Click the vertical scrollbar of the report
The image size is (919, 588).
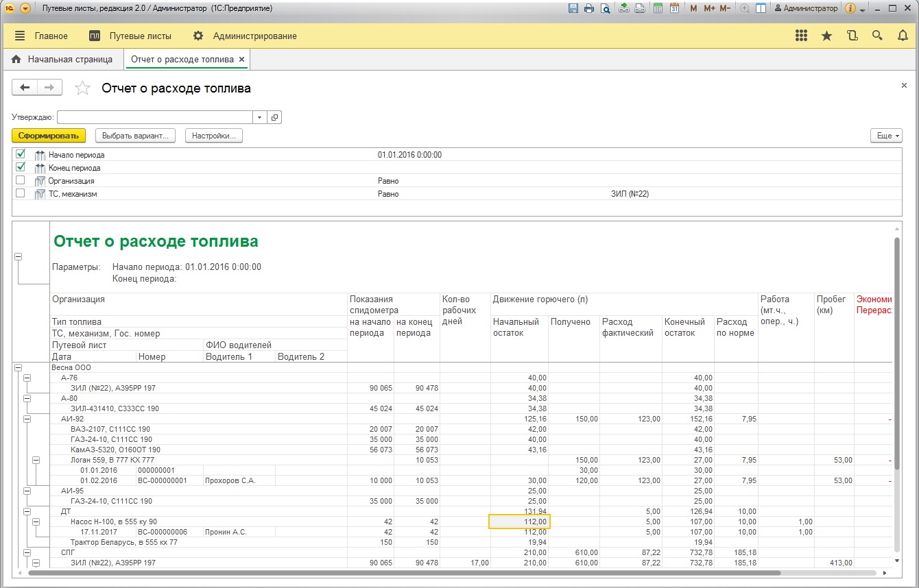[898, 353]
